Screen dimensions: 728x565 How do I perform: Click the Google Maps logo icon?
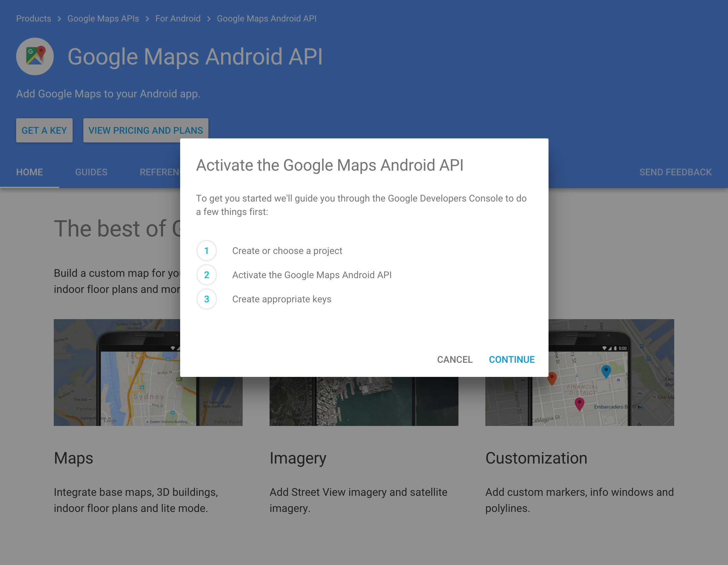[x=35, y=56]
